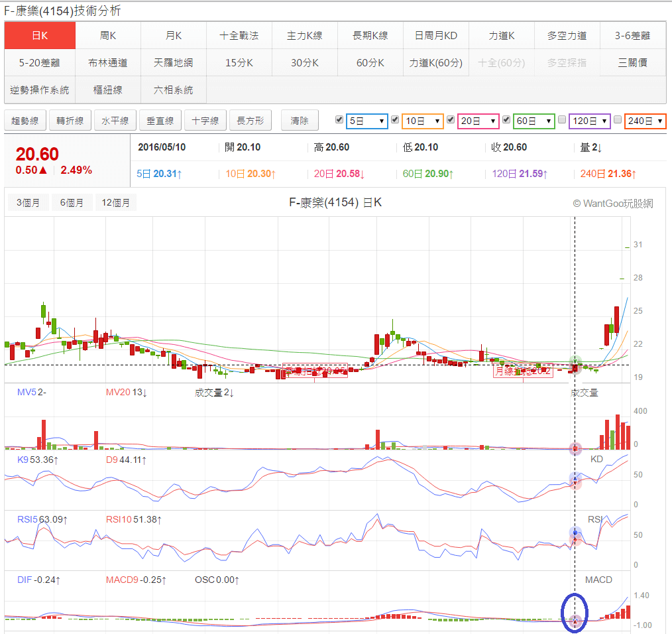This screenshot has height=634, width=672.
Task: Select the 趨勢線 drawing tool
Action: tap(25, 121)
